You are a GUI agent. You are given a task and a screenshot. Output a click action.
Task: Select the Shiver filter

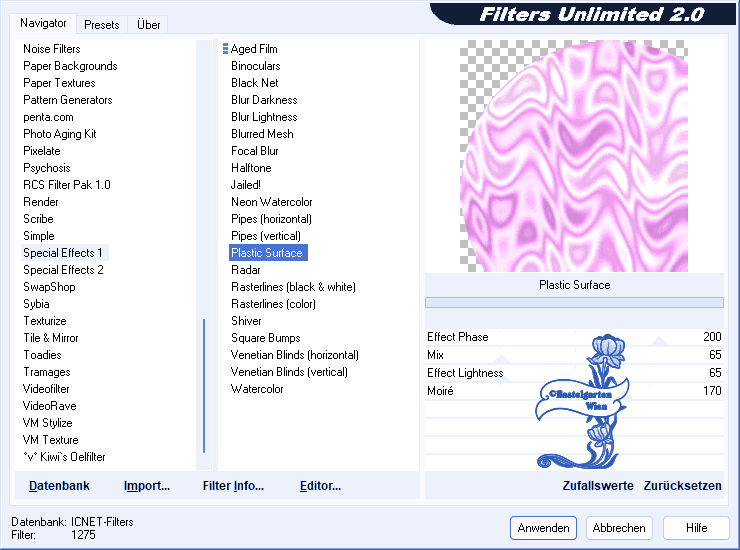tap(246, 321)
